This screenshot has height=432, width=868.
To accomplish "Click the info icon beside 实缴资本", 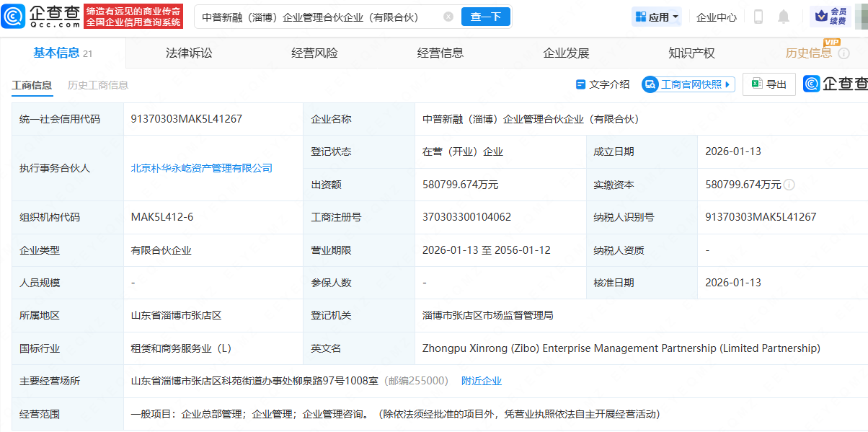I will 789,185.
